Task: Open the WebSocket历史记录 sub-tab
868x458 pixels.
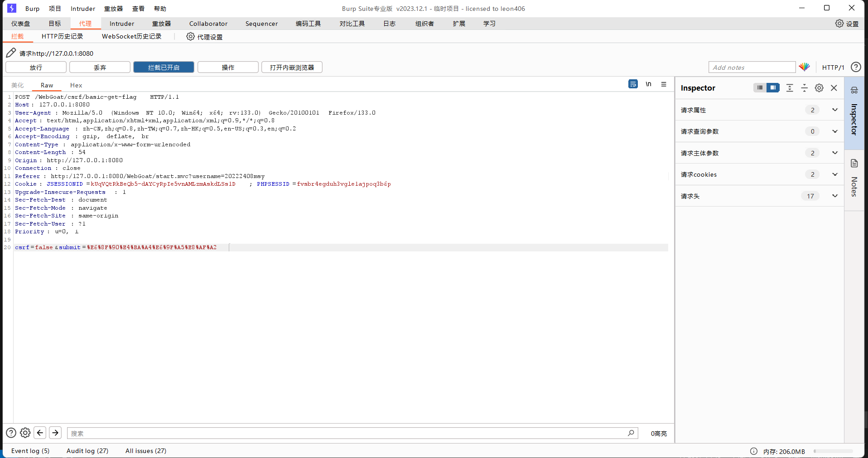Action: (x=131, y=36)
